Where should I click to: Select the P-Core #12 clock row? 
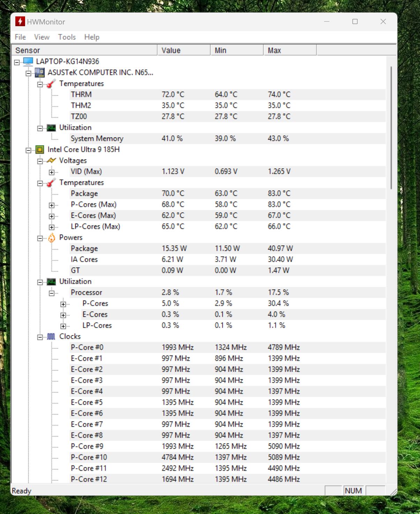[228, 479]
